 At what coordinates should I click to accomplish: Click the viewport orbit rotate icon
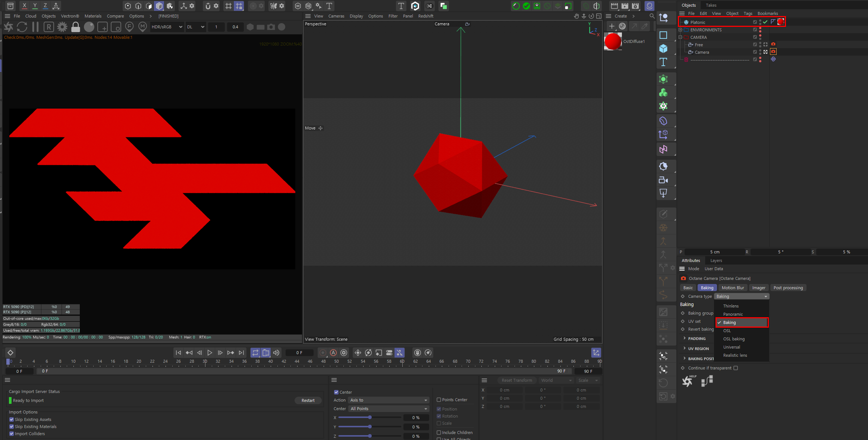click(x=591, y=16)
